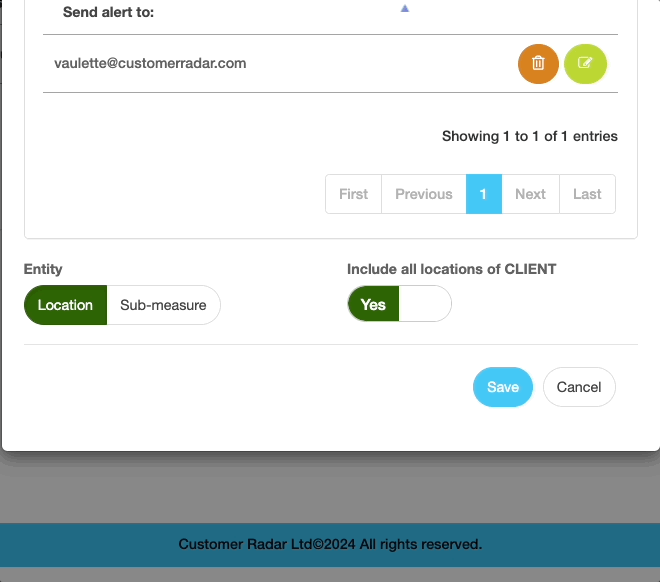Save the alert settings
Image resolution: width=660 pixels, height=582 pixels.
point(503,387)
